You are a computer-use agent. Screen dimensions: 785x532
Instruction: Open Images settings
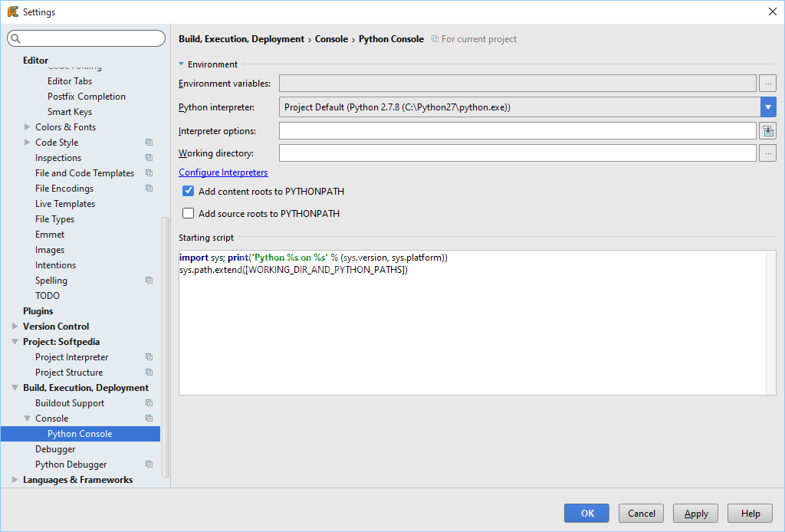(x=50, y=250)
